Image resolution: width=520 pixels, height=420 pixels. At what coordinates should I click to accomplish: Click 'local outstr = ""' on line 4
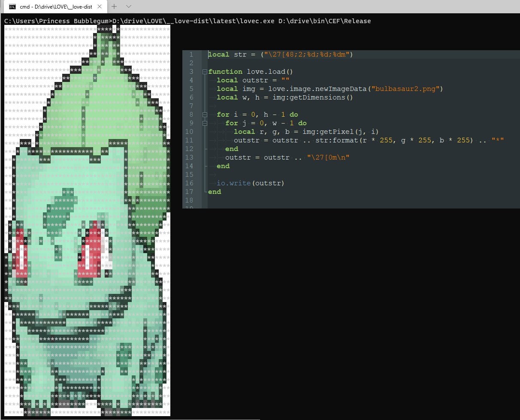253,80
